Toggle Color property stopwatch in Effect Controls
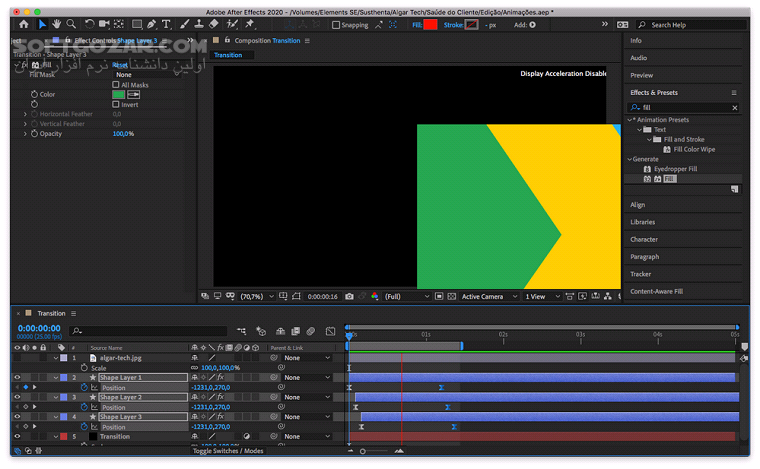Image resolution: width=760 pixels, height=469 pixels. click(x=34, y=94)
